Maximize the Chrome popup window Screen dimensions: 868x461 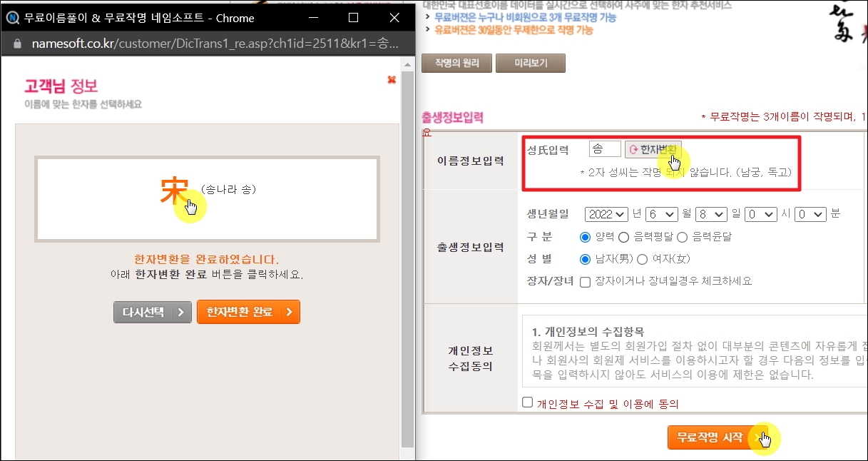(x=353, y=17)
